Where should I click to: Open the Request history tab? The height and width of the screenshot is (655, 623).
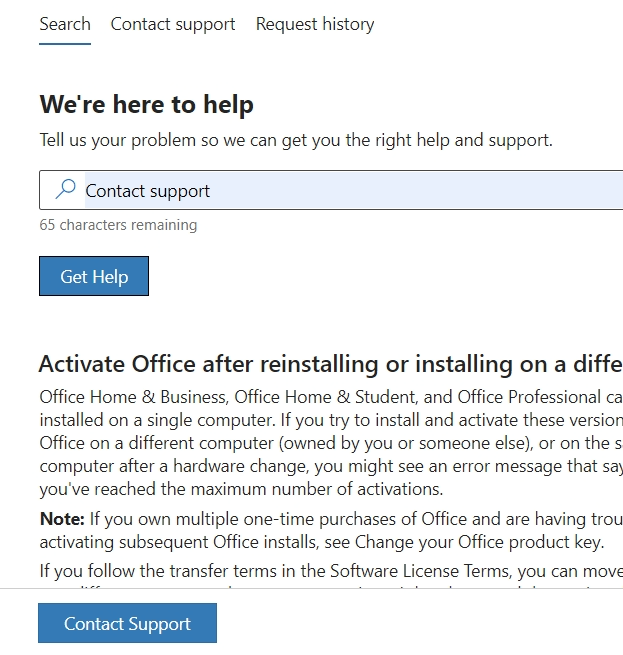[315, 24]
